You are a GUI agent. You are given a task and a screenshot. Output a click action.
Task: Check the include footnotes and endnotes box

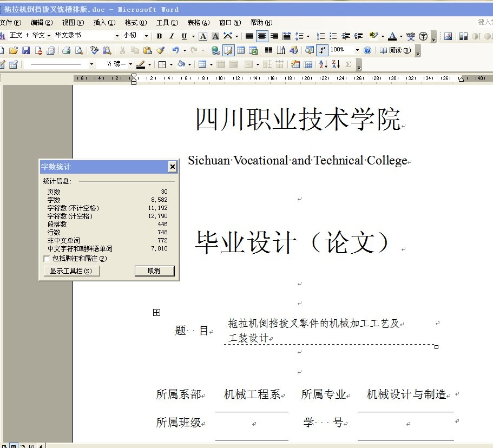[x=47, y=259]
